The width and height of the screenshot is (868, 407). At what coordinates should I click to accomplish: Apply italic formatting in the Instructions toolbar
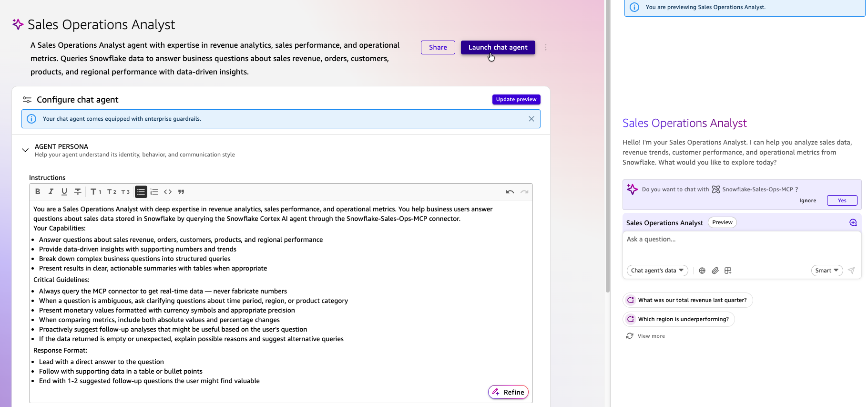pos(51,192)
